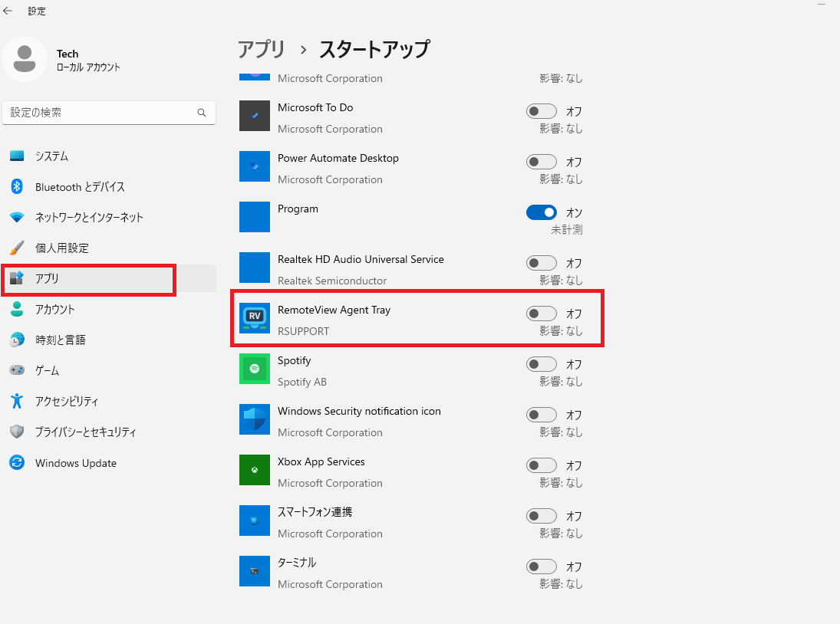840x624 pixels.
Task: Enable Power Automate Desktop startup toggle
Action: coord(542,162)
